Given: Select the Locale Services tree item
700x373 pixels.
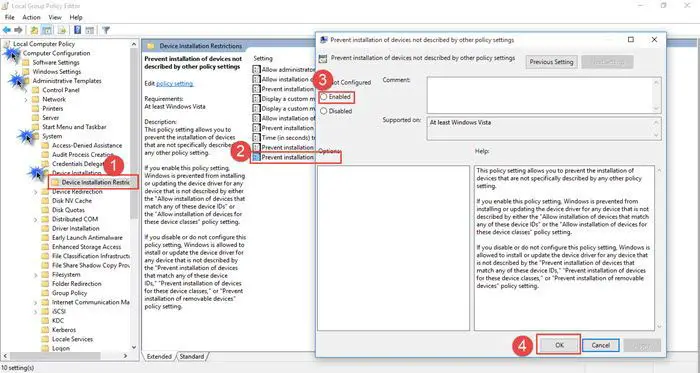Looking at the screenshot, I should click(72, 339).
